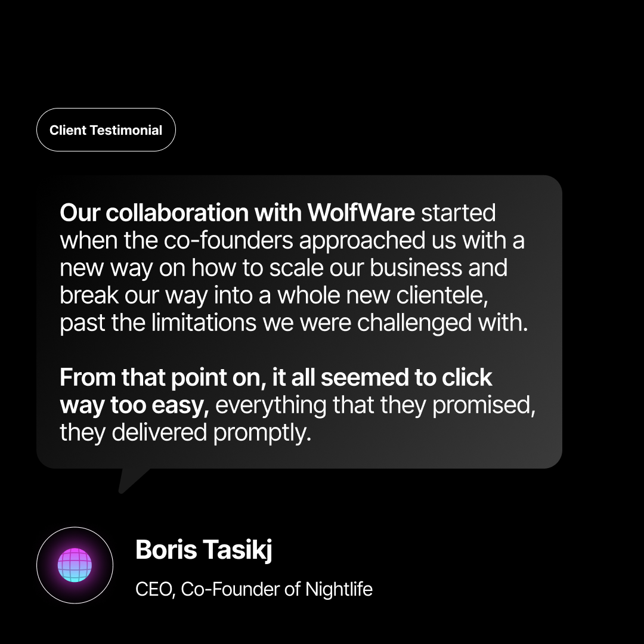Click the glowing disco globe avatar icon
The width and height of the screenshot is (644, 644).
[75, 565]
